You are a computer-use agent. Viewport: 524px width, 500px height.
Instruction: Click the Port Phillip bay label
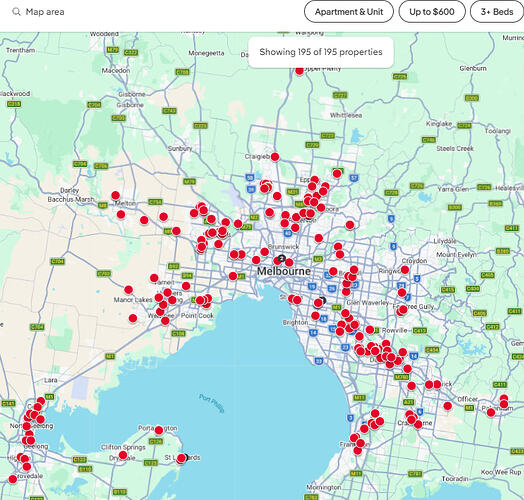[212, 403]
